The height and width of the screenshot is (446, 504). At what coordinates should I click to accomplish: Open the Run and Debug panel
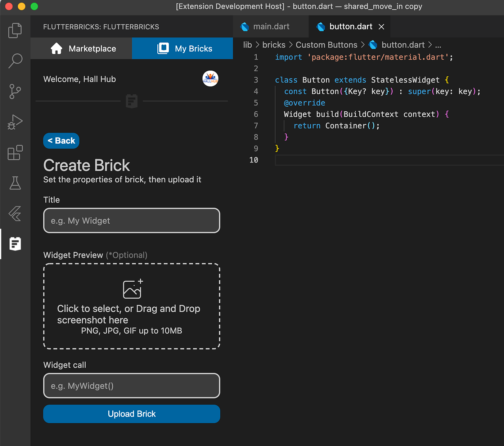tap(15, 122)
